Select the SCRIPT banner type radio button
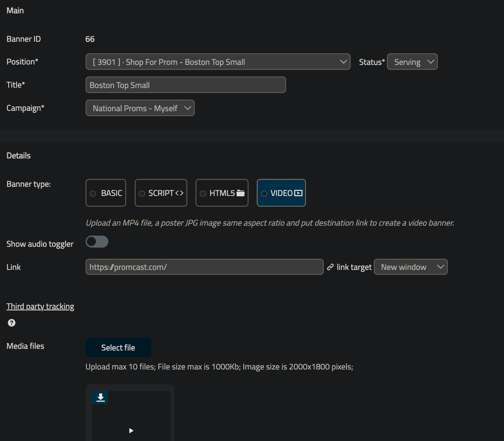Viewport: 504px width, 441px height. (142, 193)
